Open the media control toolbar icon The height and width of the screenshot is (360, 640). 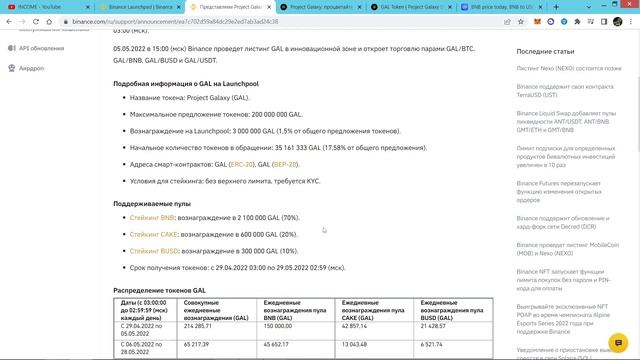(591, 22)
